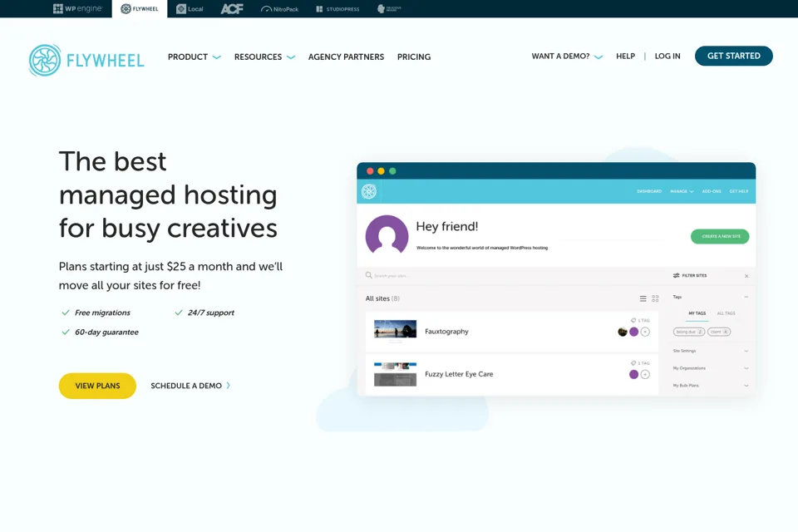Open the Fuzzy Letter Eye Care thumbnail
The height and width of the screenshot is (532, 798).
click(395, 374)
